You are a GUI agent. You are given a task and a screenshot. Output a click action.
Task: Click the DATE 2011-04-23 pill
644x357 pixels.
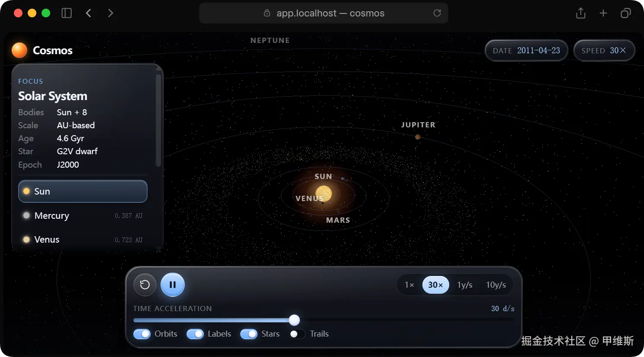click(x=526, y=50)
